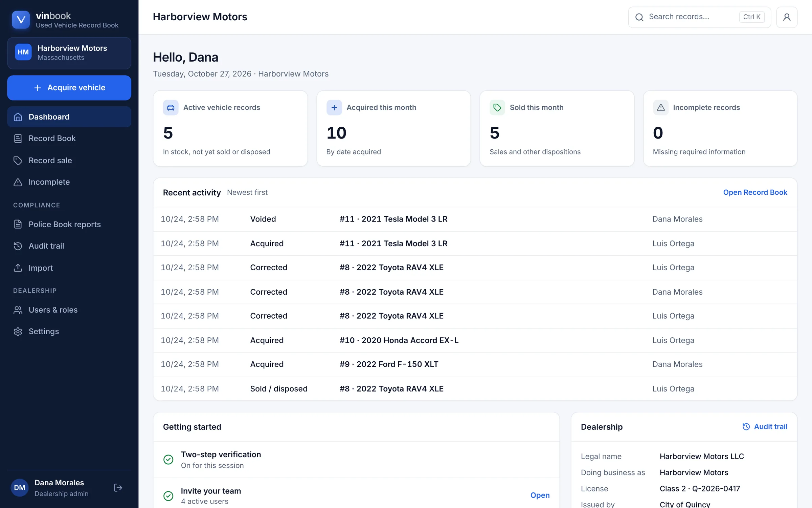Click the Voided #11 2021 Tesla Model 3 LR row
812x508 pixels.
click(475, 219)
